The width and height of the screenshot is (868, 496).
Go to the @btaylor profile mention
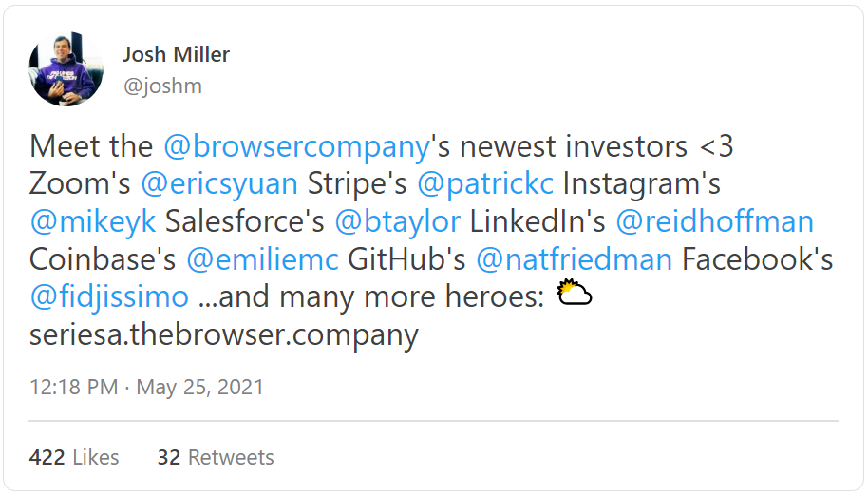click(x=398, y=222)
